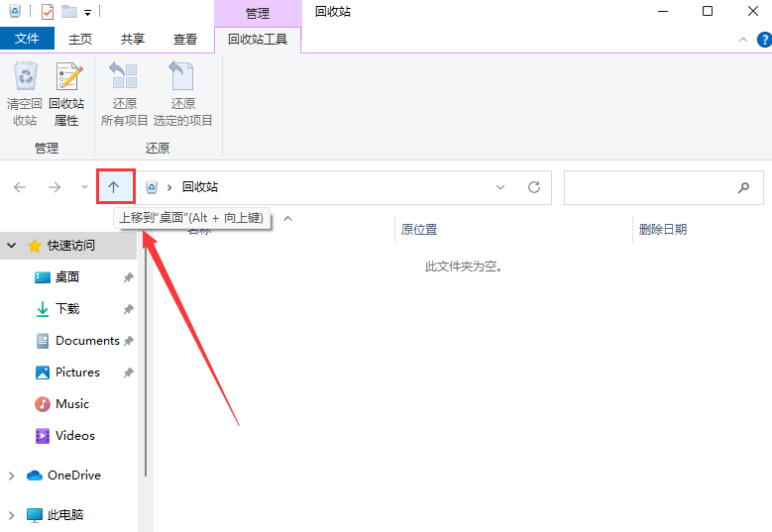This screenshot has width=772, height=532.
Task: Unpin 桌面 using its pin icon
Action: 128,277
